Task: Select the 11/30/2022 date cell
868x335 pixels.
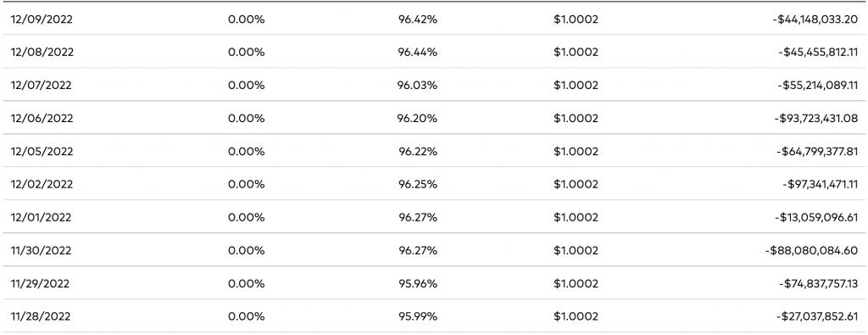Action: coord(41,251)
